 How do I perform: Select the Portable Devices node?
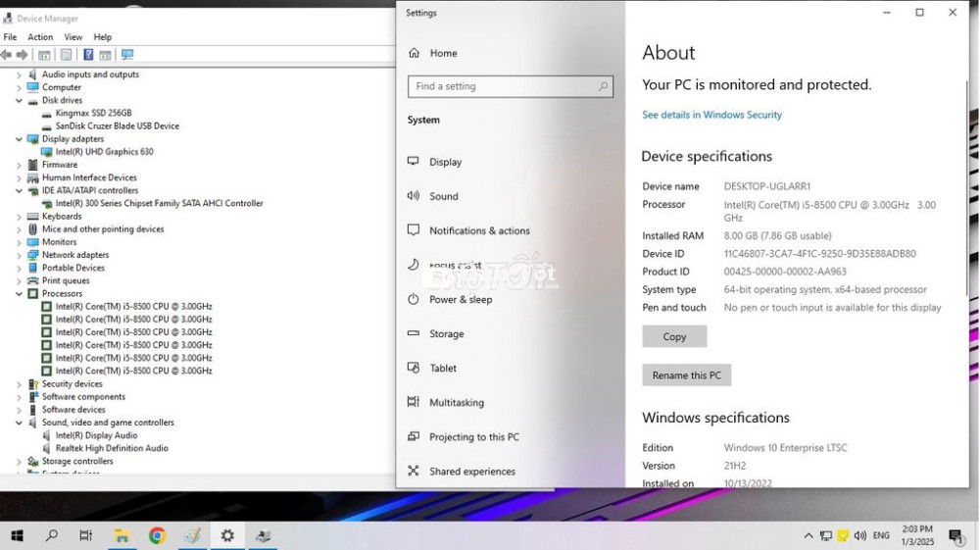73,268
